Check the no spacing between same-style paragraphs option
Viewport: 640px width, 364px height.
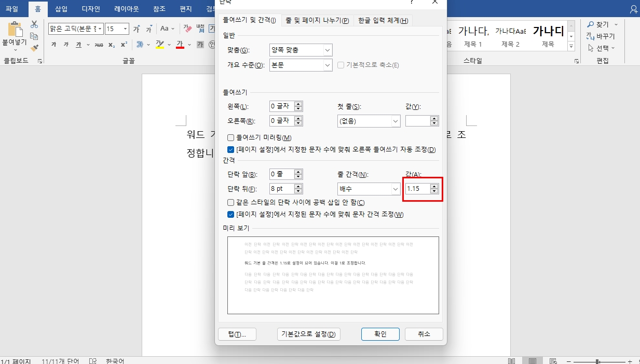click(230, 202)
